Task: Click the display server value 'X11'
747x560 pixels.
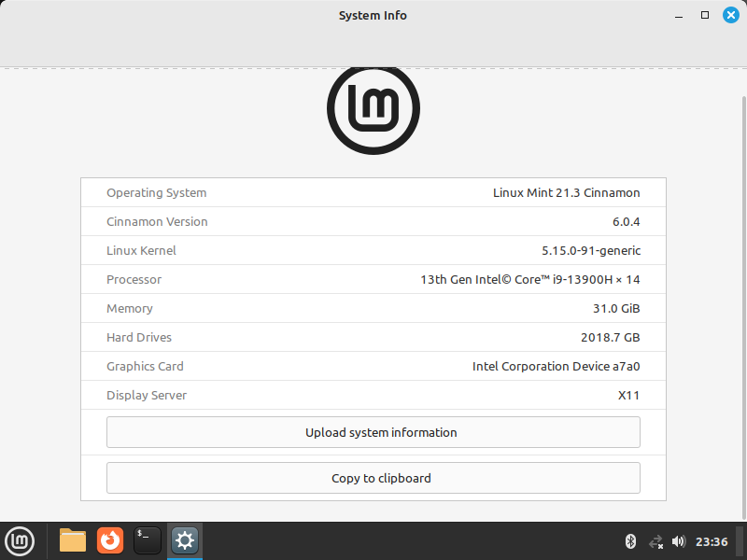Action: 628,396
